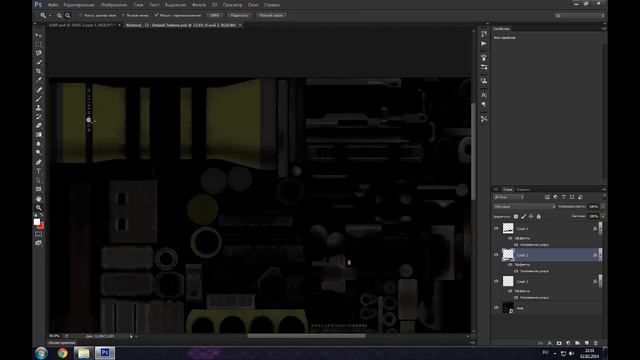
Task: Select the Rectangular Marquee tool
Action: point(38,44)
